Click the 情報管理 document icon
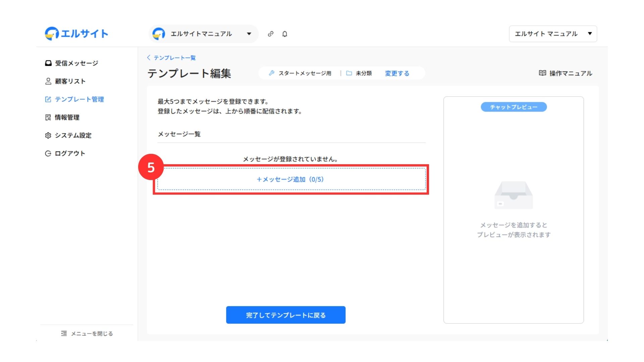 48,117
